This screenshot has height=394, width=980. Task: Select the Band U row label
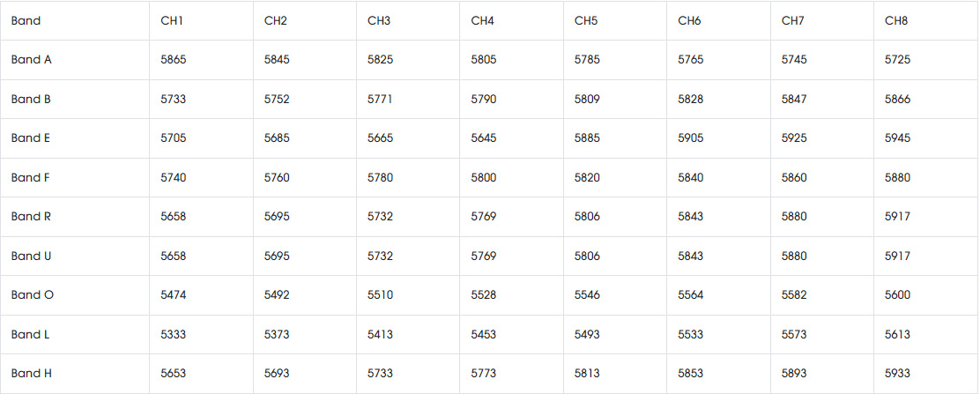31,256
